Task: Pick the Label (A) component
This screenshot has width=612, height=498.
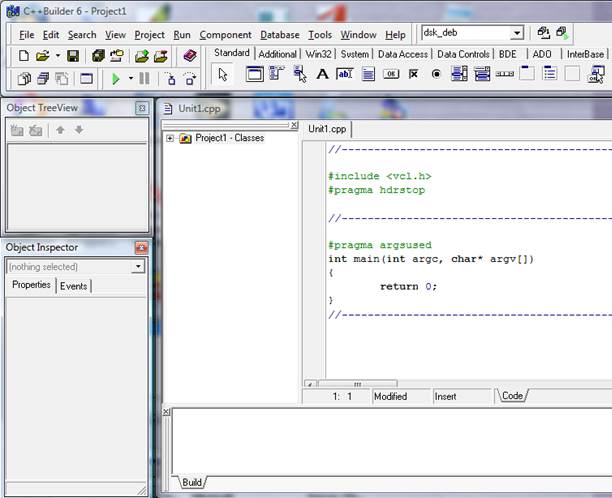Action: (322, 74)
